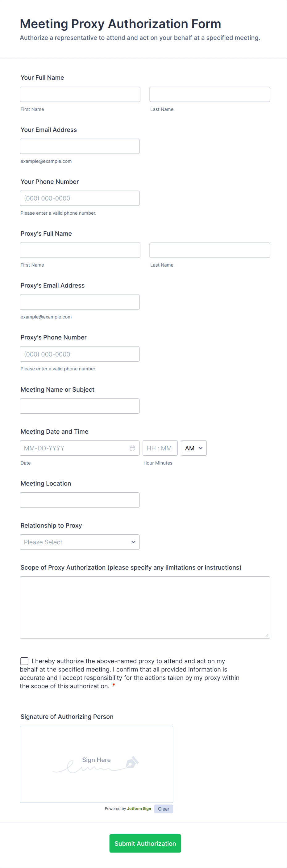
Task: Click the pen icon in the signature box
Action: coord(132,762)
